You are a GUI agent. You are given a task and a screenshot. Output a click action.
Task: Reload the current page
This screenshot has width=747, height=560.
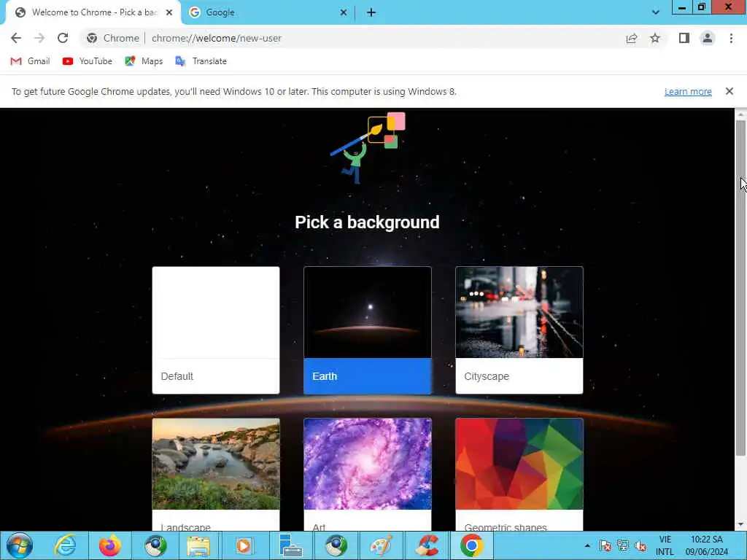click(x=63, y=38)
